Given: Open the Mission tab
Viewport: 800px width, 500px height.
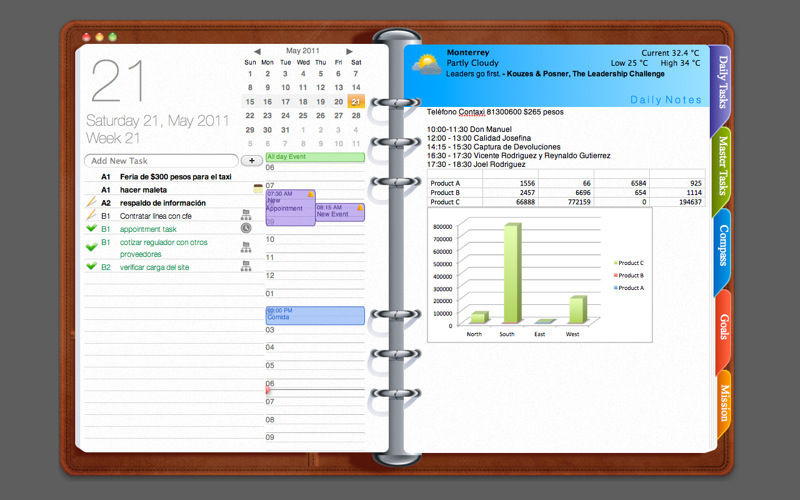Looking at the screenshot, I should pyautogui.click(x=724, y=403).
